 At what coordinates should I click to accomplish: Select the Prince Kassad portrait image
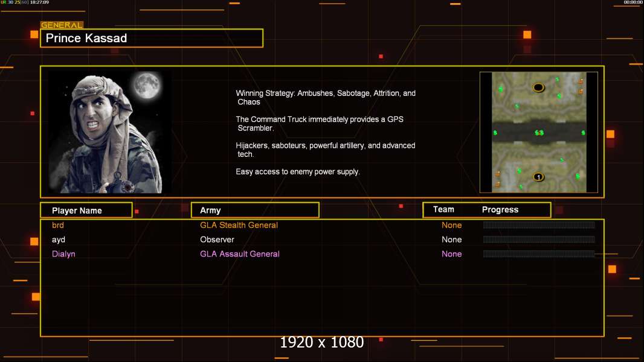click(110, 132)
